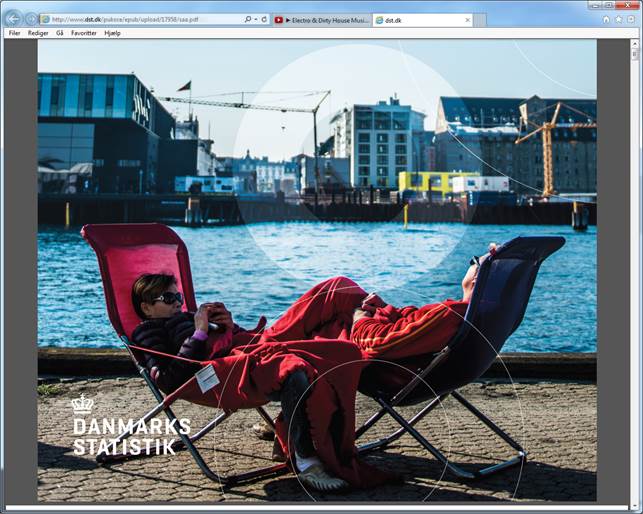The image size is (643, 514).
Task: Open the address bar dropdown arrow
Action: pos(256,19)
